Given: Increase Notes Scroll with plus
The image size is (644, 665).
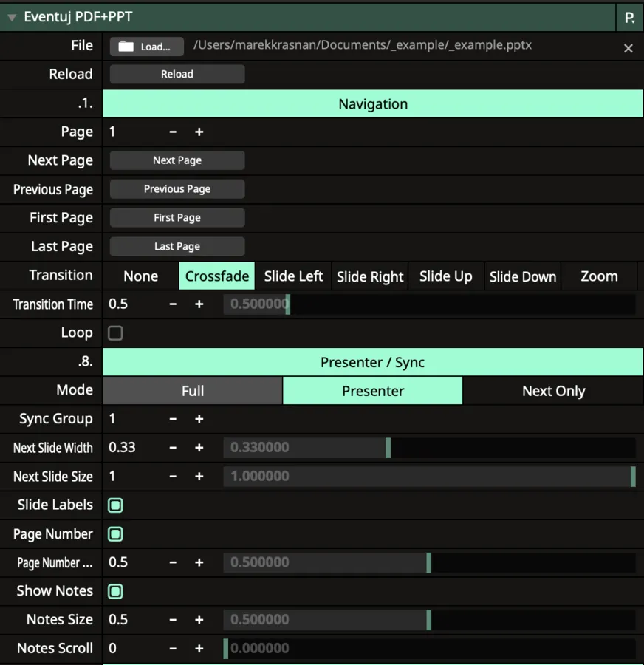Looking at the screenshot, I should pyautogui.click(x=199, y=649).
